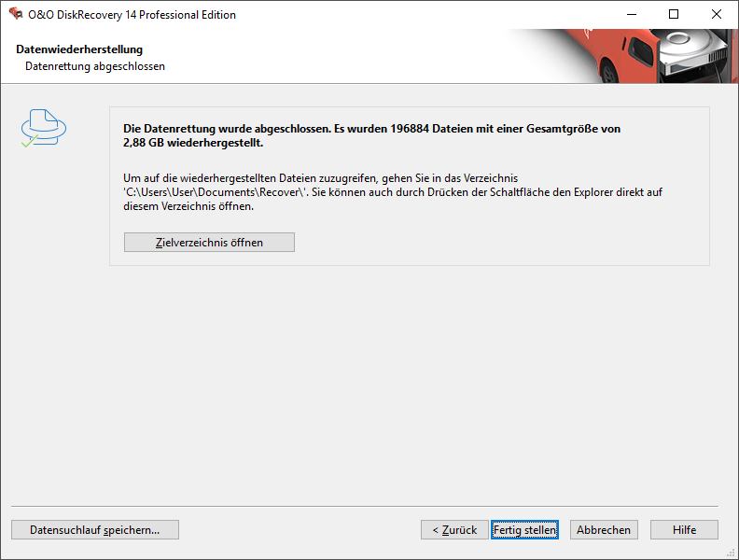
Task: Maximize the DiskRecovery window
Action: click(674, 14)
